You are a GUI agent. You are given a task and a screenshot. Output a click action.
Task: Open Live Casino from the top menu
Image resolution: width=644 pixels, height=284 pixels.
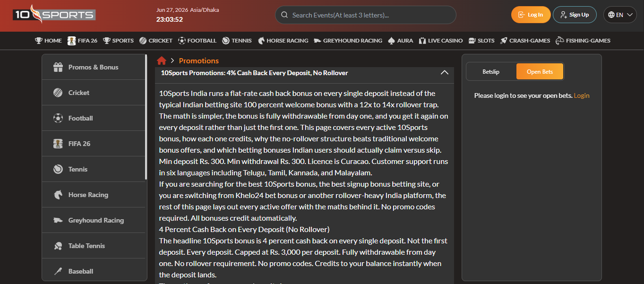440,41
